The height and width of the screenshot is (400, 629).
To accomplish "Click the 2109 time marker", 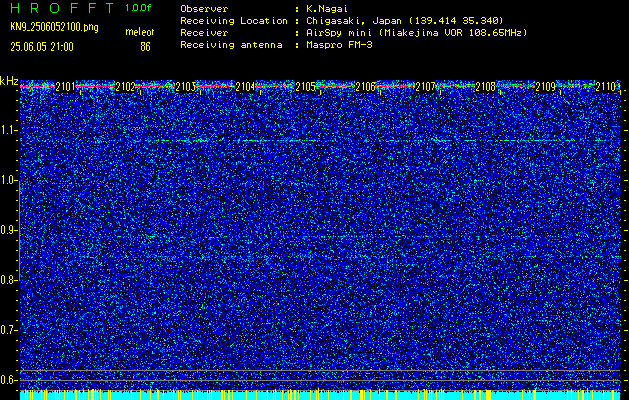I will coord(546,87).
